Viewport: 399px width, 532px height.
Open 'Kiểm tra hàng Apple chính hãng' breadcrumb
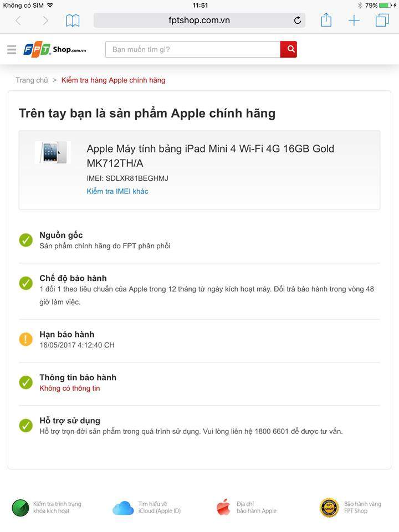coord(113,80)
